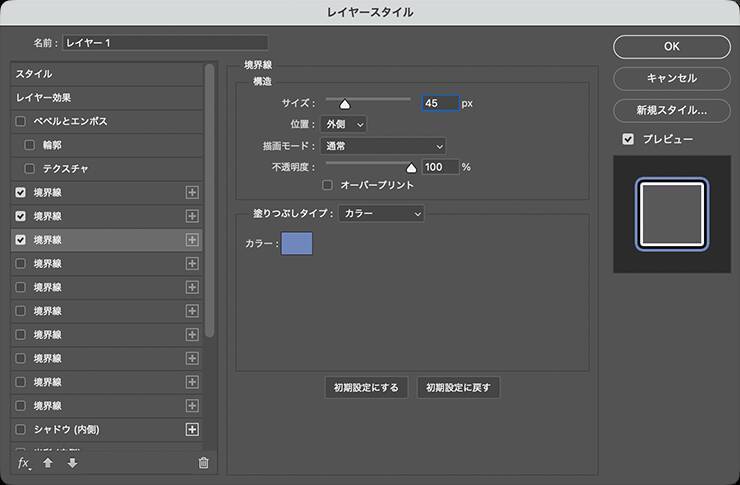Screen dimensions: 740x485
Task: Click the move effect down arrow
Action: (x=72, y=463)
